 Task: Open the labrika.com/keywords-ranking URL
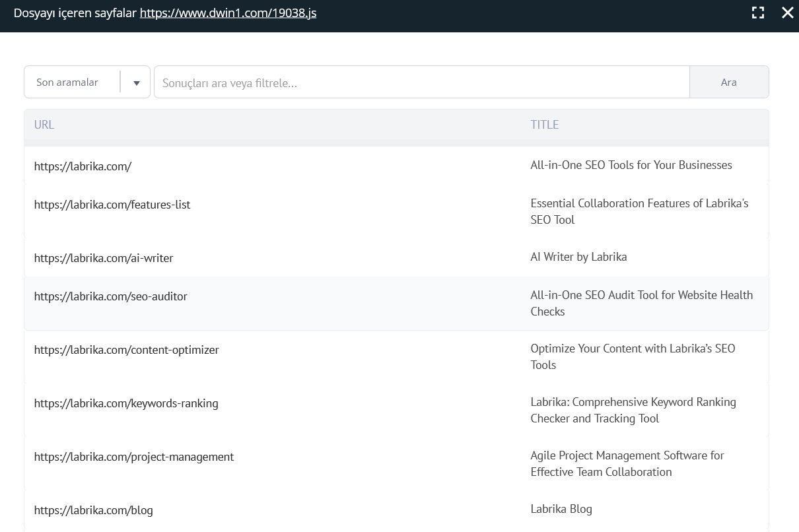tap(126, 403)
